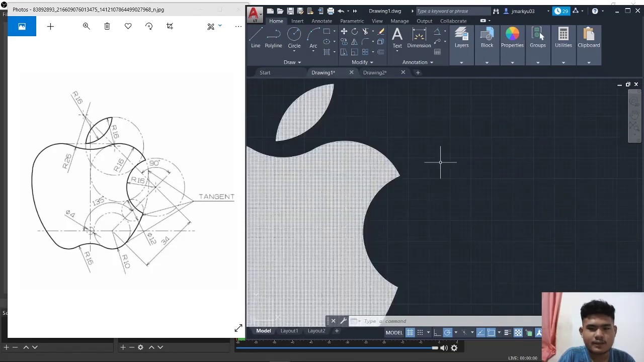Click the zoom magnifier in Photos
This screenshot has width=644, height=362.
(87, 26)
